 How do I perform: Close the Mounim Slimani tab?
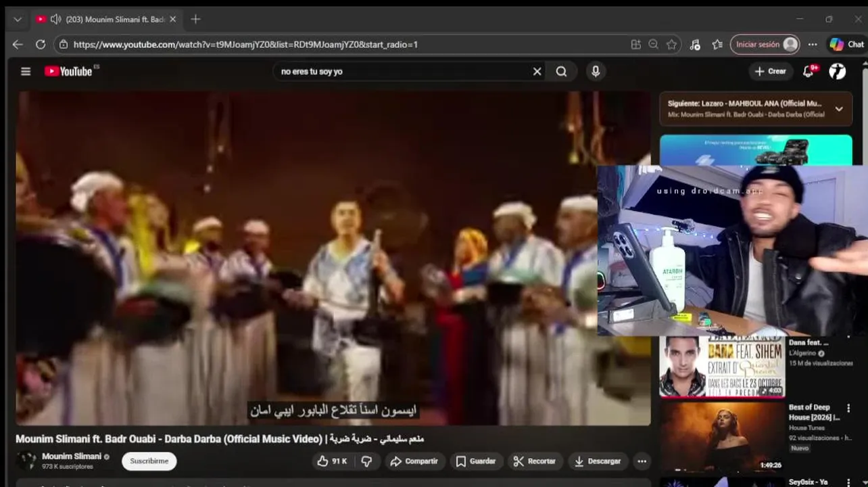(x=172, y=19)
